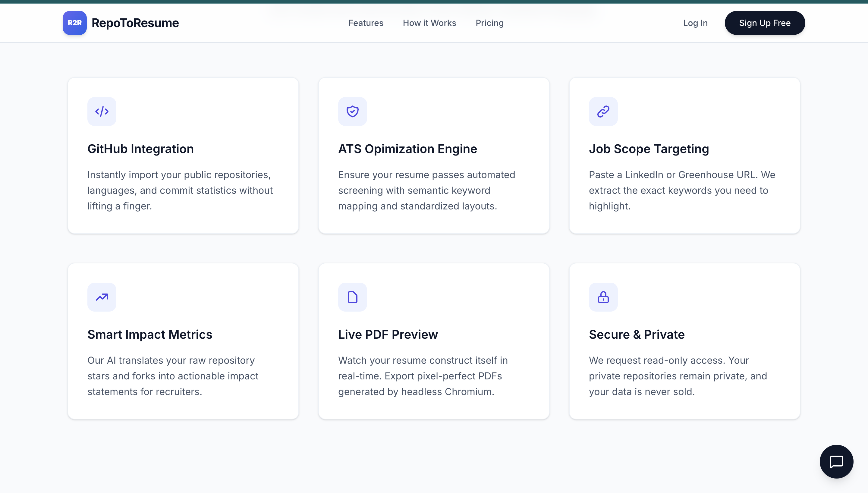Image resolution: width=868 pixels, height=493 pixels.
Task: Click the Log In button
Action: click(695, 23)
